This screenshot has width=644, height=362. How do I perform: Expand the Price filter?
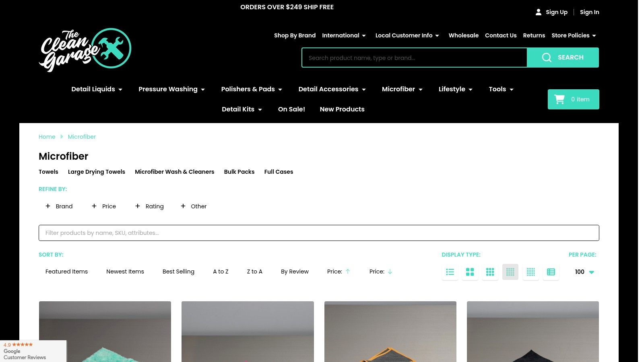pos(104,206)
